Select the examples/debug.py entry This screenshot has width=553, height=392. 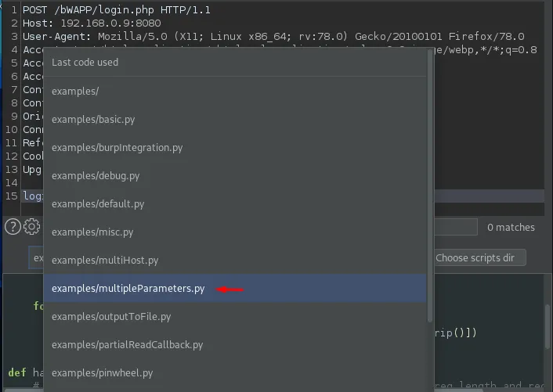point(96,176)
